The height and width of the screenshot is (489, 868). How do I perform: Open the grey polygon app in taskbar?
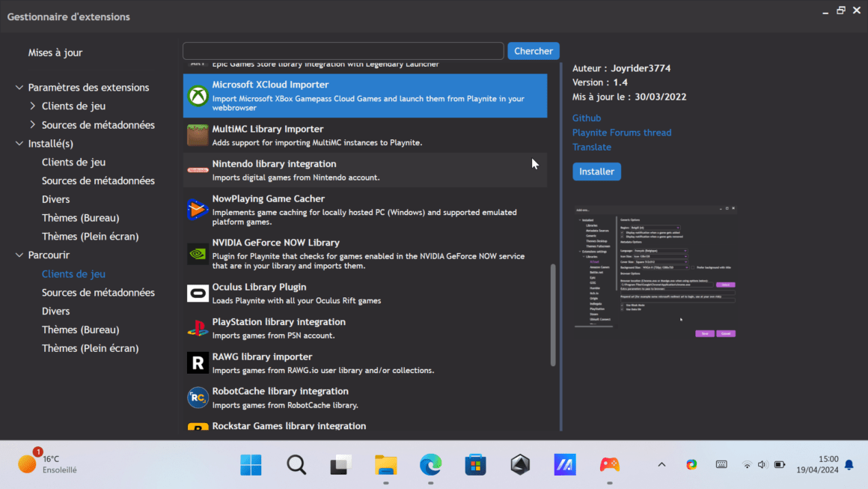520,464
